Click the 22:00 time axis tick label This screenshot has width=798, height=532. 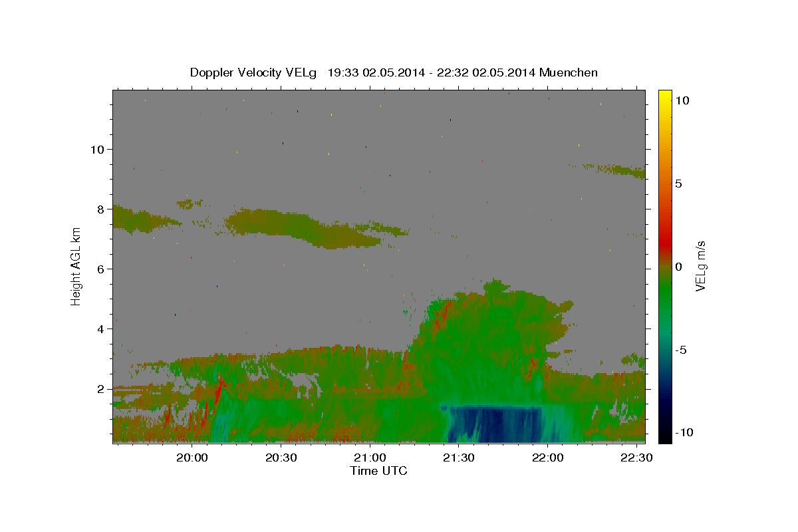547,458
